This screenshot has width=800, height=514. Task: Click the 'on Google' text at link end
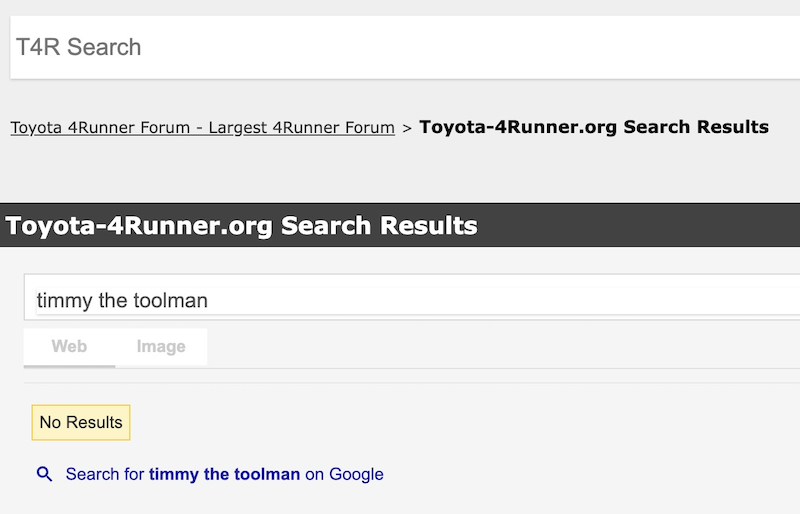(344, 474)
